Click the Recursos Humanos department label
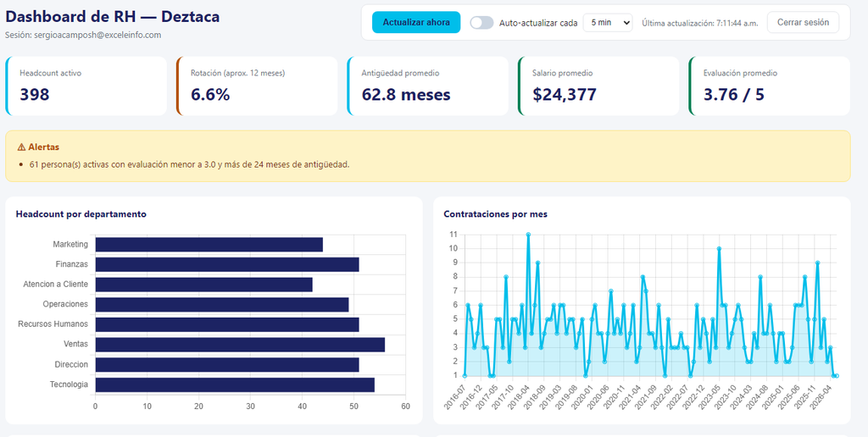The image size is (868, 437). [x=53, y=324]
